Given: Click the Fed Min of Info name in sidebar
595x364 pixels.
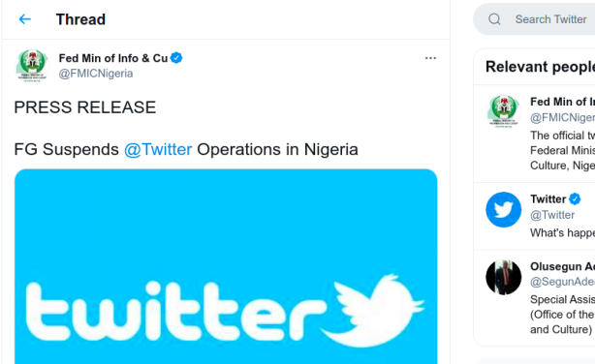Looking at the screenshot, I should pos(562,102).
